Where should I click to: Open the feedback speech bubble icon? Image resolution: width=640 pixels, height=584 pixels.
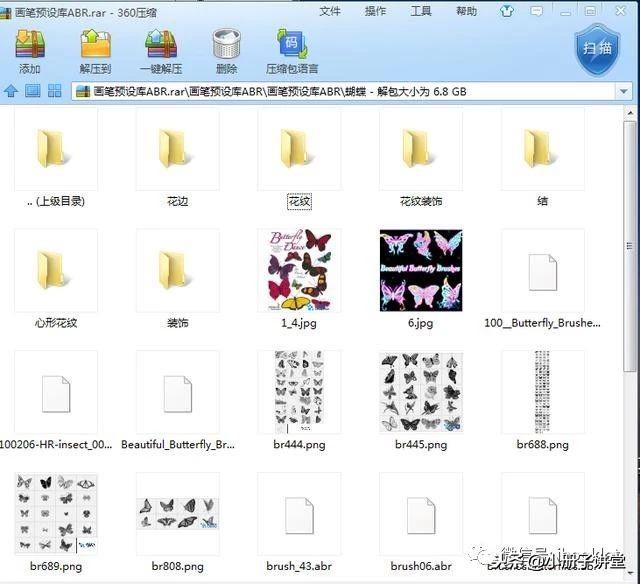[x=537, y=11]
